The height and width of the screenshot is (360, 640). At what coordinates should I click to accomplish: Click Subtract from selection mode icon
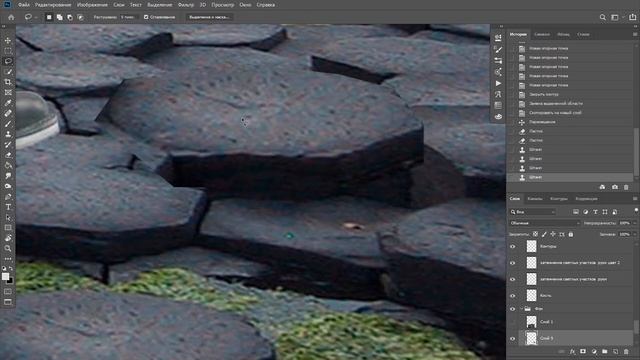[x=70, y=17]
